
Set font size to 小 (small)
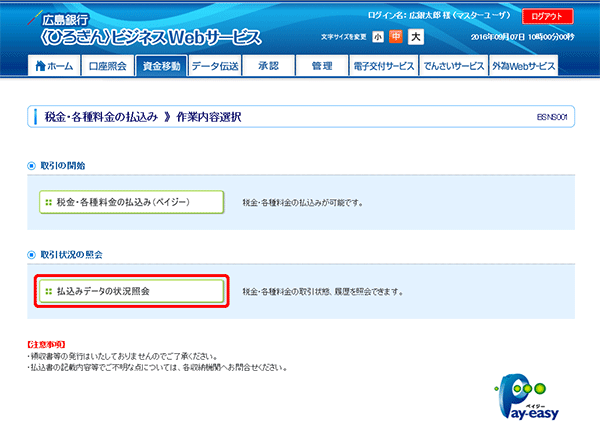[378, 37]
